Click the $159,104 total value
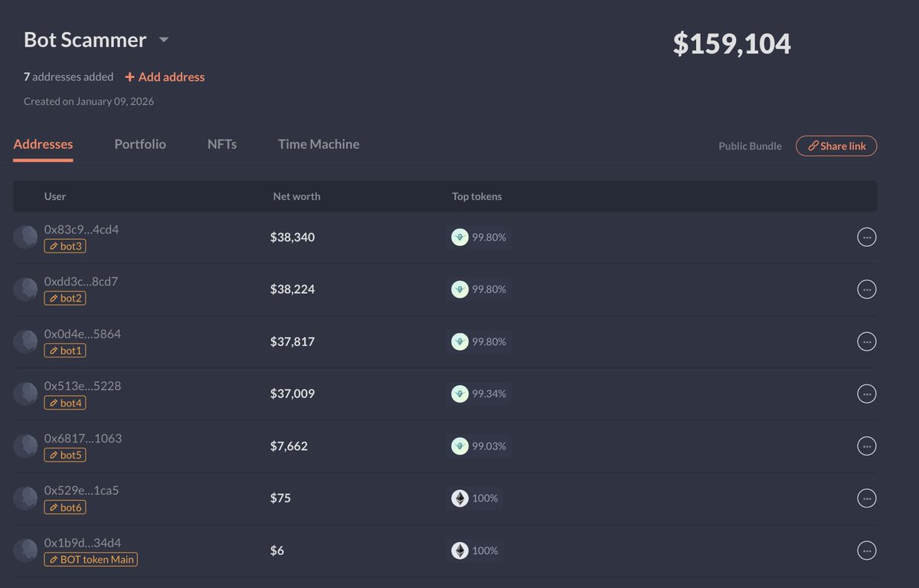Image resolution: width=919 pixels, height=588 pixels. [731, 44]
